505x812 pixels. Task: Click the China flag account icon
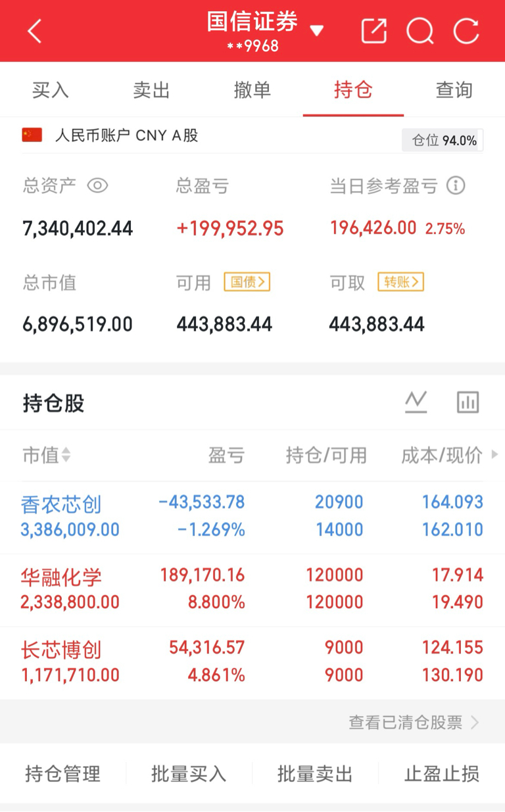click(32, 135)
